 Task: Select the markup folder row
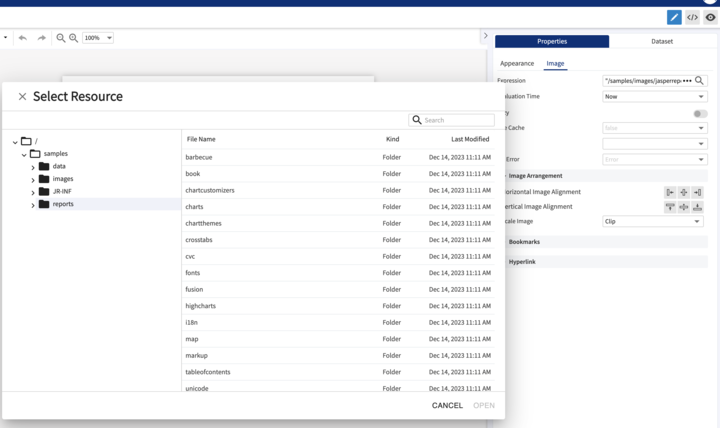click(339, 355)
